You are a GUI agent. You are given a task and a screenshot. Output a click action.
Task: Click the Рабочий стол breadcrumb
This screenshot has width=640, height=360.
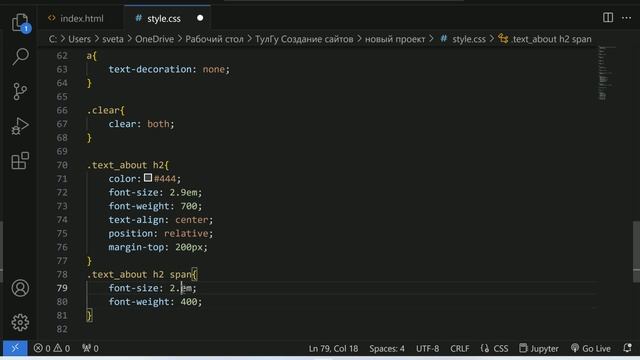pyautogui.click(x=214, y=39)
